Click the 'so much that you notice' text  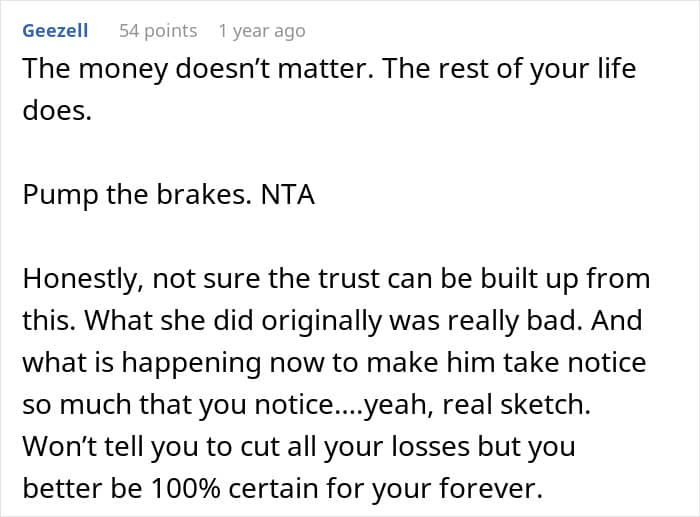coord(178,405)
